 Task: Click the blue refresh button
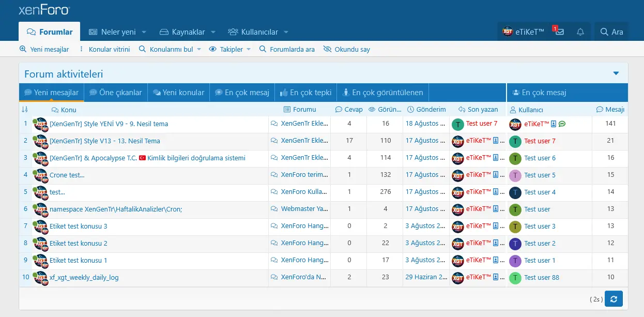tap(614, 298)
